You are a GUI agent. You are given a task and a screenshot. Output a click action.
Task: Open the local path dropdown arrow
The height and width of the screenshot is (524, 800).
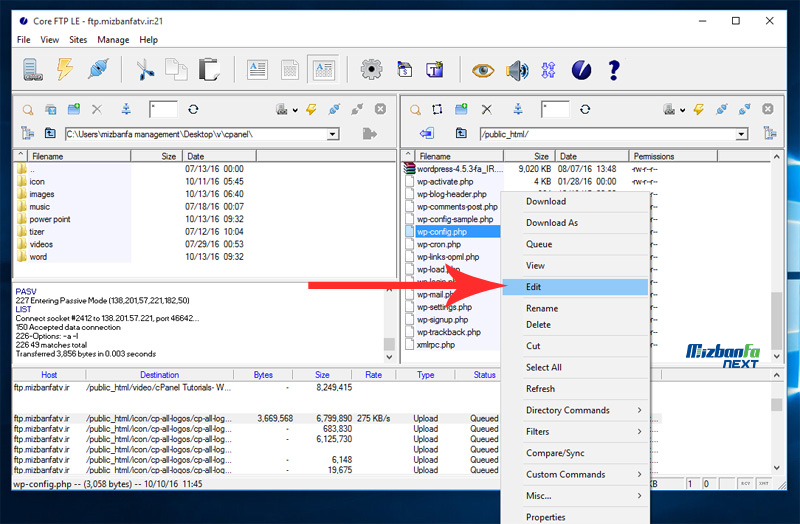(333, 134)
